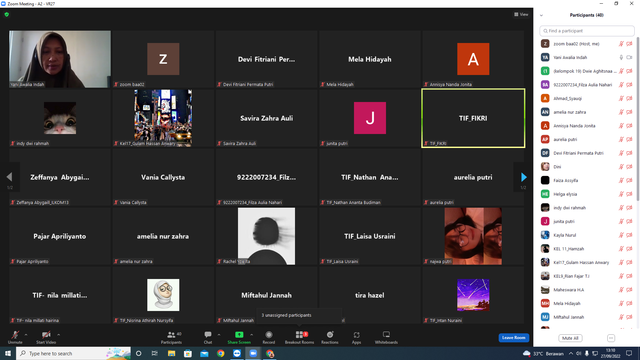The width and height of the screenshot is (640, 360).
Task: Go to next gallery page arrow
Action: 523,177
